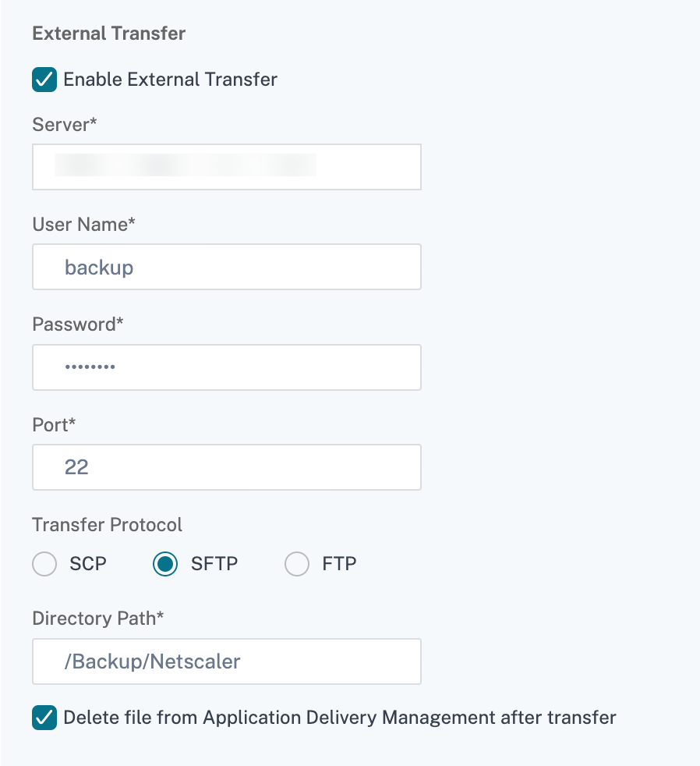Click the 'Transfer Protocol' group label

(x=108, y=524)
